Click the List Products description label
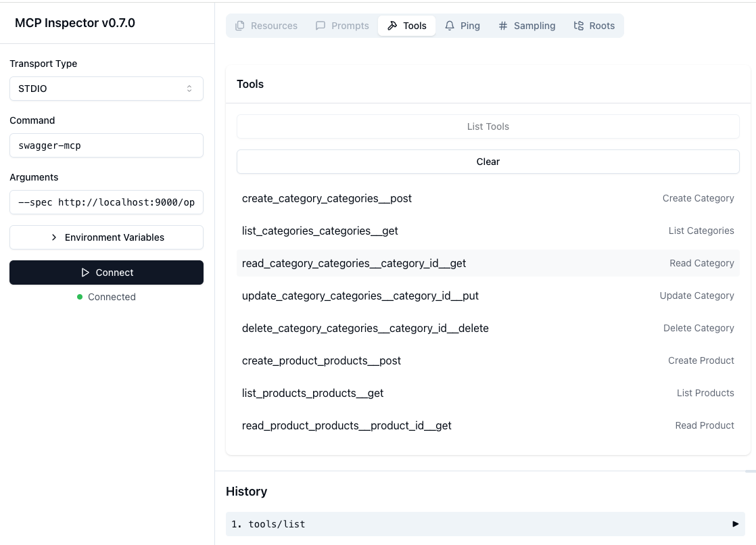Screen dimensions: 756x545 pos(705,393)
